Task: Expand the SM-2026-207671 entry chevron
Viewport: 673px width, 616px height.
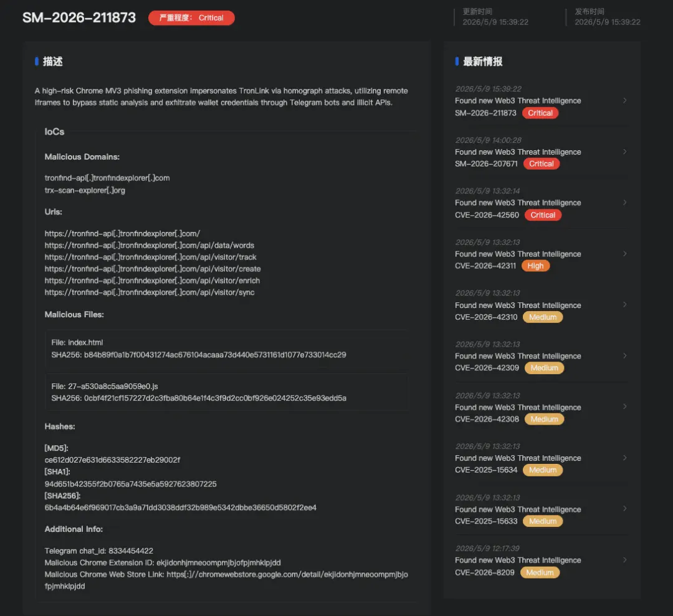Action: (624, 152)
